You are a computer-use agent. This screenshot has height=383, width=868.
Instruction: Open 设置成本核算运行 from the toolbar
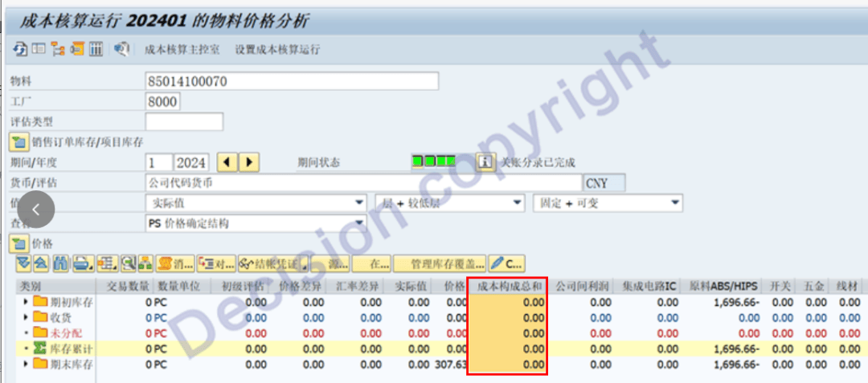click(x=277, y=50)
